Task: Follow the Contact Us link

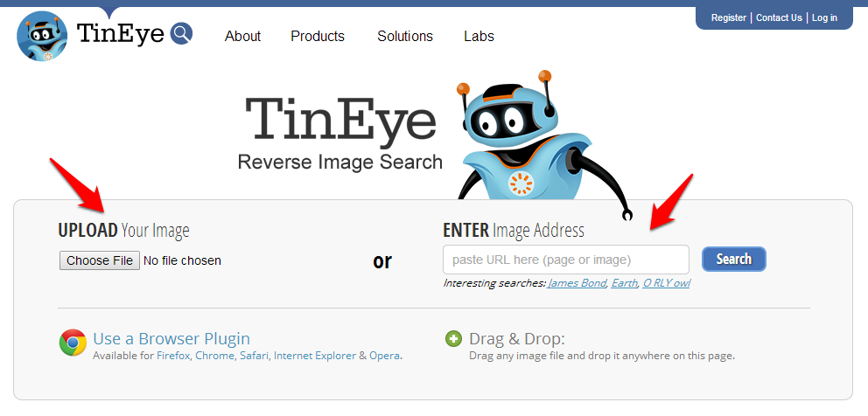Action: 779,17
